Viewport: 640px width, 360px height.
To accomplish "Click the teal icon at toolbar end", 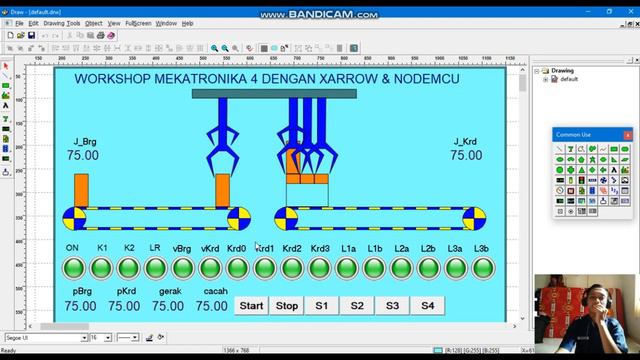I will (x=354, y=48).
